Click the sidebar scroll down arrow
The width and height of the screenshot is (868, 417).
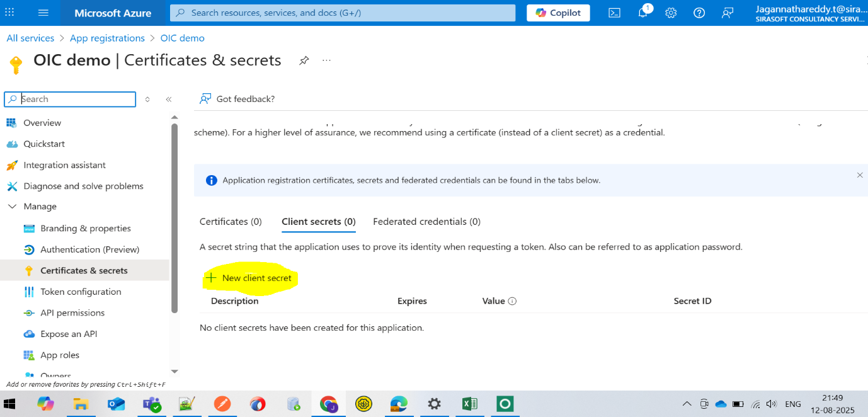[174, 372]
